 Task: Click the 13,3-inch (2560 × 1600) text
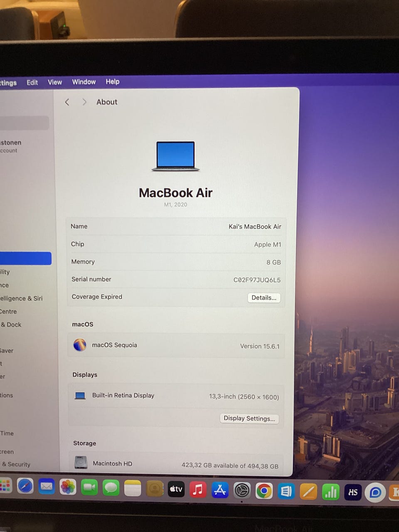244,397
